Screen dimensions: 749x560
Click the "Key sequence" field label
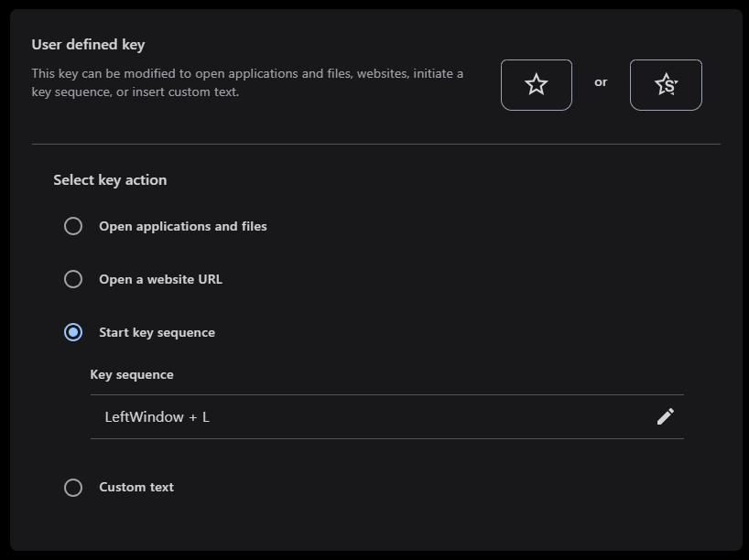click(132, 374)
